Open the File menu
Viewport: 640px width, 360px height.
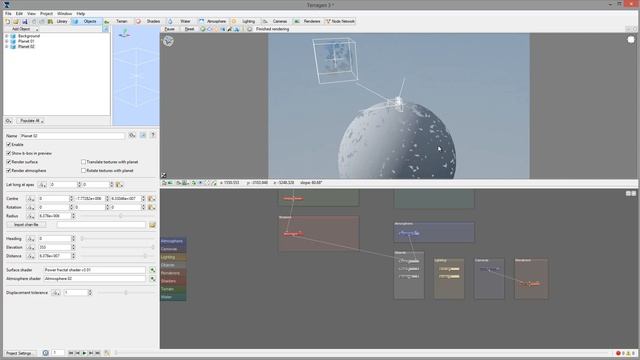click(8, 13)
